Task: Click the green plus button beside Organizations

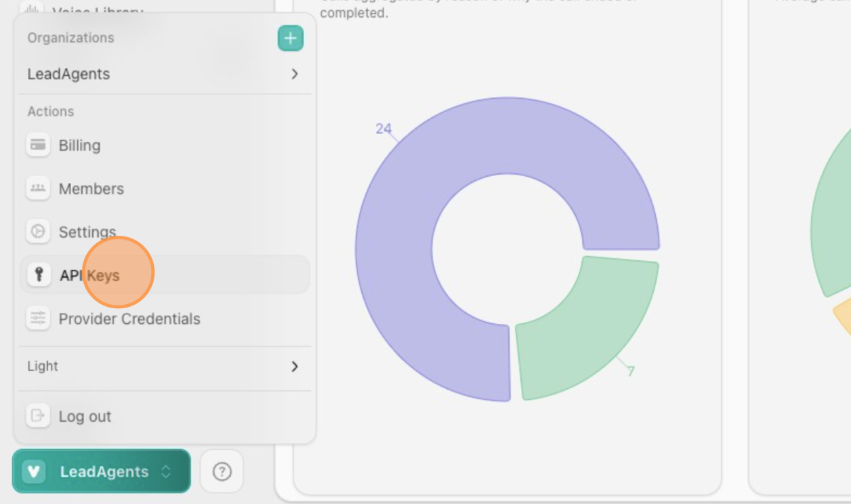Action: coord(290,39)
